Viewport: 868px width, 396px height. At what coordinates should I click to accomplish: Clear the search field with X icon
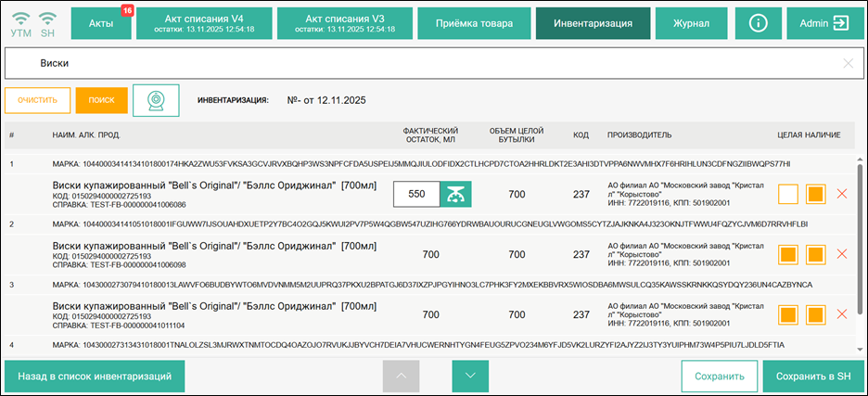pos(848,63)
